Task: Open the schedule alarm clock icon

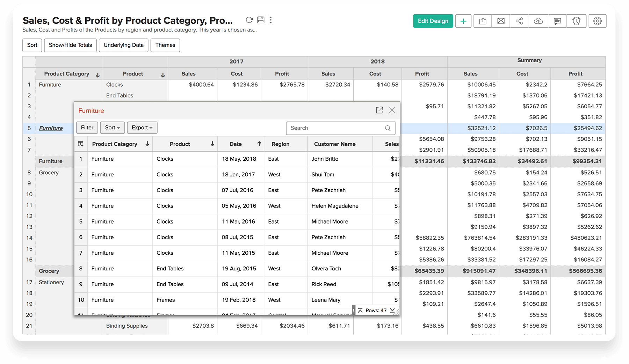Action: (576, 21)
